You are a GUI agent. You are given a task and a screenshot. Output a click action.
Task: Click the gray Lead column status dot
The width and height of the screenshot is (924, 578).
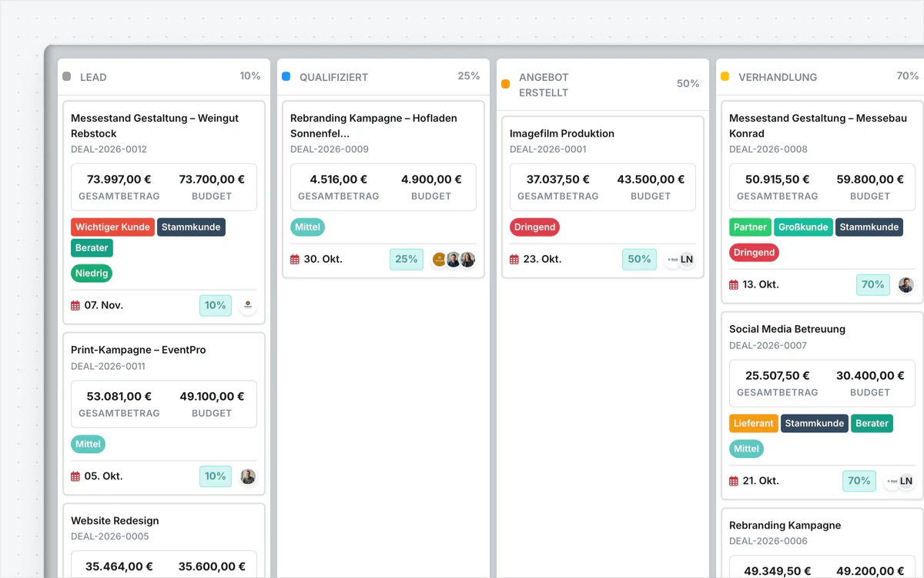pyautogui.click(x=66, y=76)
